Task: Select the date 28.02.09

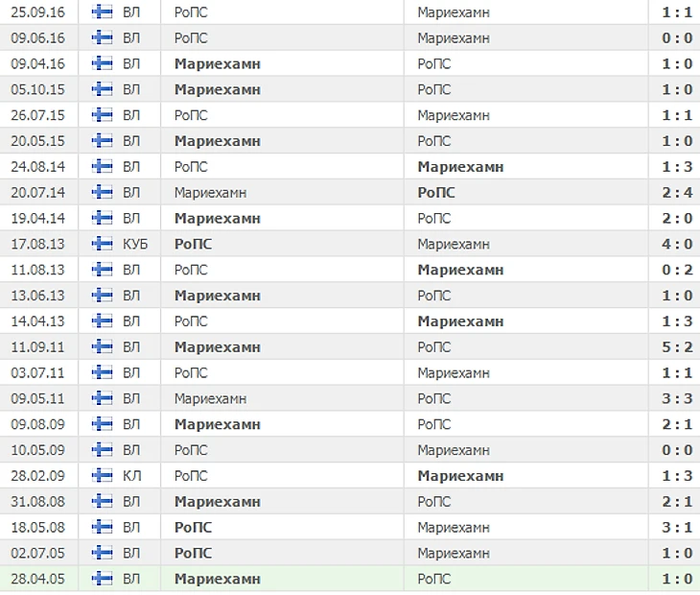Action: tap(38, 476)
